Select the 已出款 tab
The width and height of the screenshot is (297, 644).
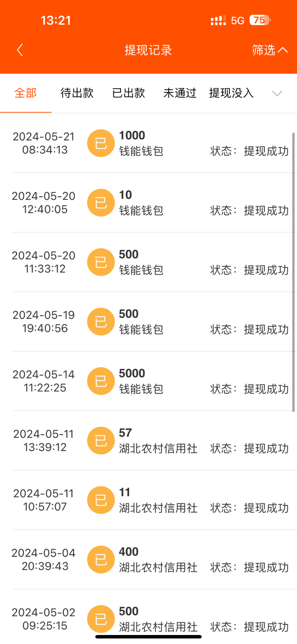tap(128, 93)
